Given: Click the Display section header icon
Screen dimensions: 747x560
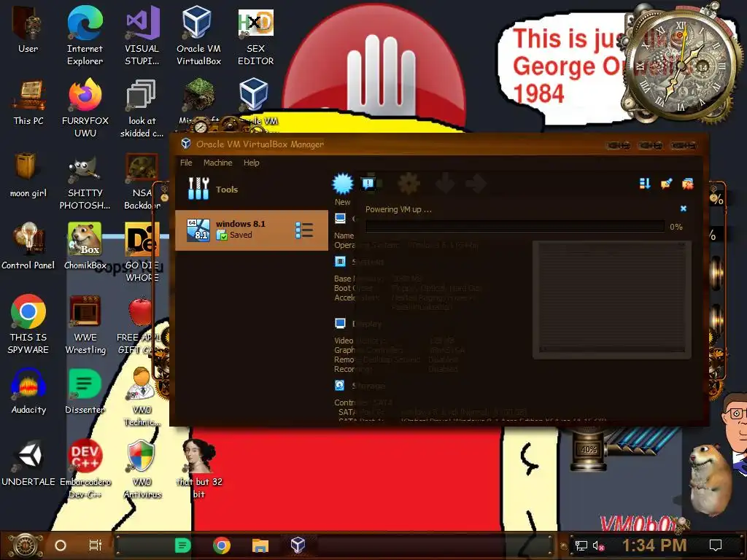Looking at the screenshot, I should pos(340,324).
